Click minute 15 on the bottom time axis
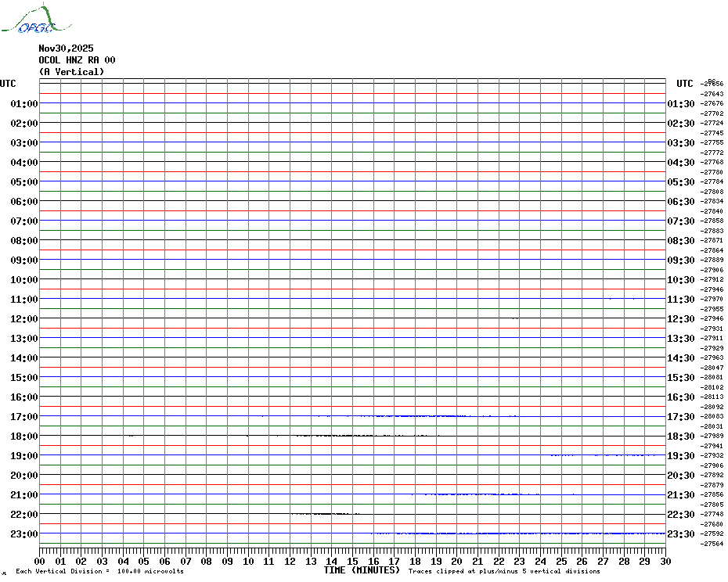 click(352, 561)
